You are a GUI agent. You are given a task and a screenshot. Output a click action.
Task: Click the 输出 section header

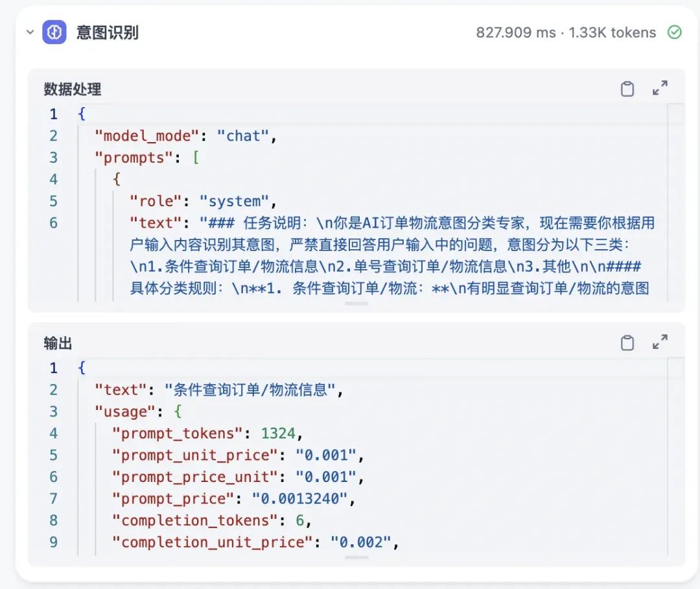(58, 343)
